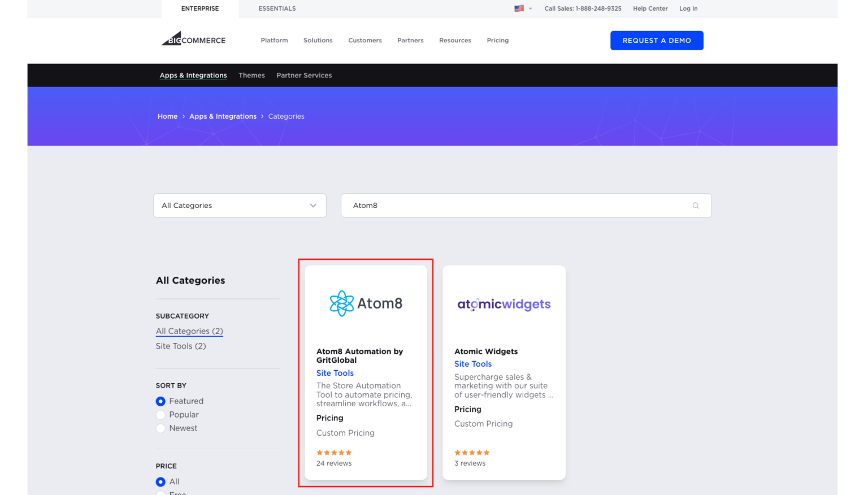Viewport: 868px width, 495px height.
Task: Open the Platform navigation menu
Action: (x=274, y=41)
